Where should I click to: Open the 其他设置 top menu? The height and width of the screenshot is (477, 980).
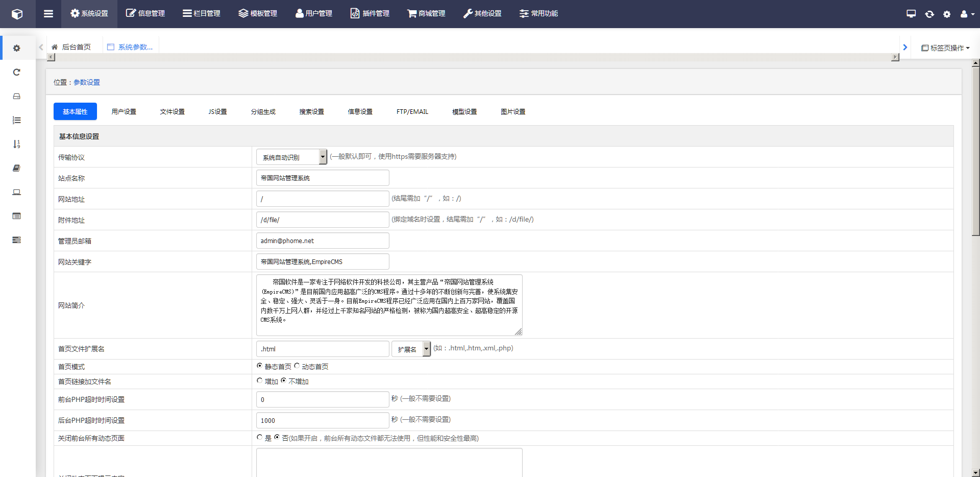point(482,14)
